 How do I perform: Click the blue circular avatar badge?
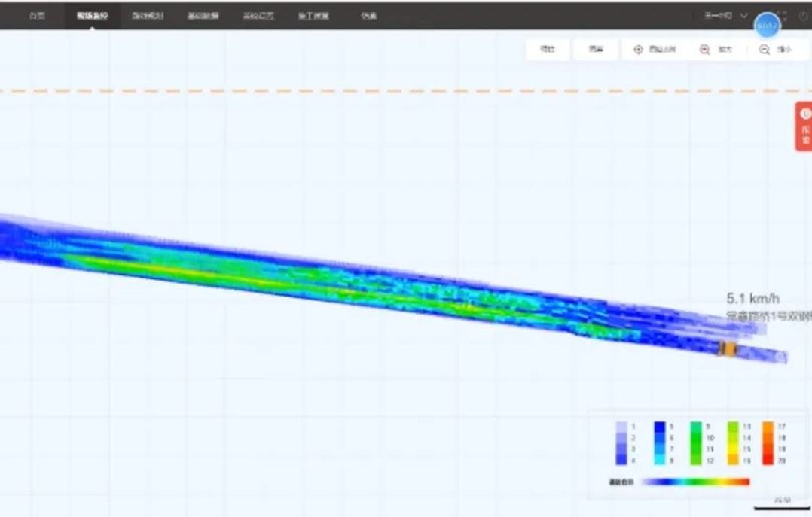(x=767, y=26)
